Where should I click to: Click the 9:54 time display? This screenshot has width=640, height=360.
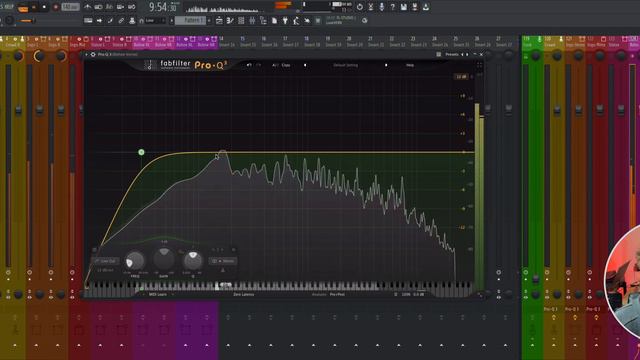click(162, 7)
